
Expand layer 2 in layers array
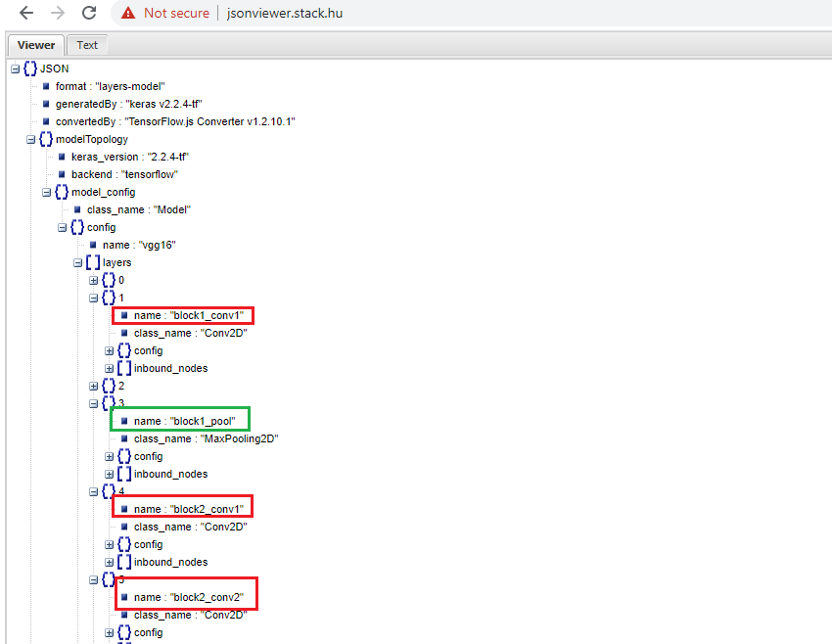tap(93, 387)
